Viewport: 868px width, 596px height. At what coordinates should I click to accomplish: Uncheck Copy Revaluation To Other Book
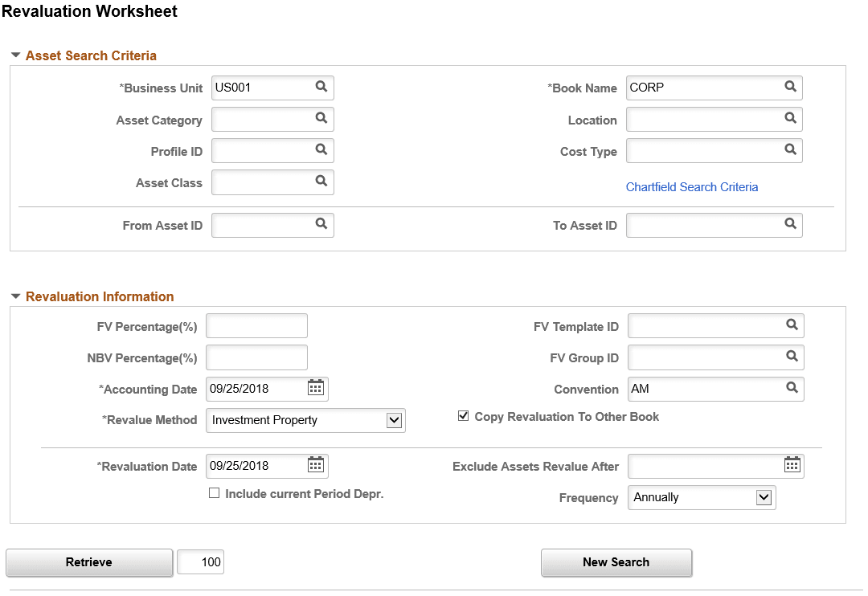click(x=463, y=416)
